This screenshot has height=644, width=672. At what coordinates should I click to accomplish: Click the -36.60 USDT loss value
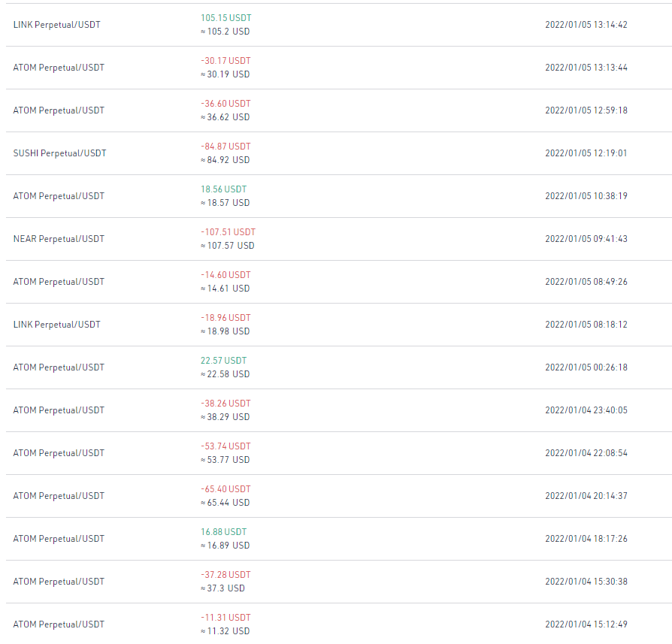[226, 104]
